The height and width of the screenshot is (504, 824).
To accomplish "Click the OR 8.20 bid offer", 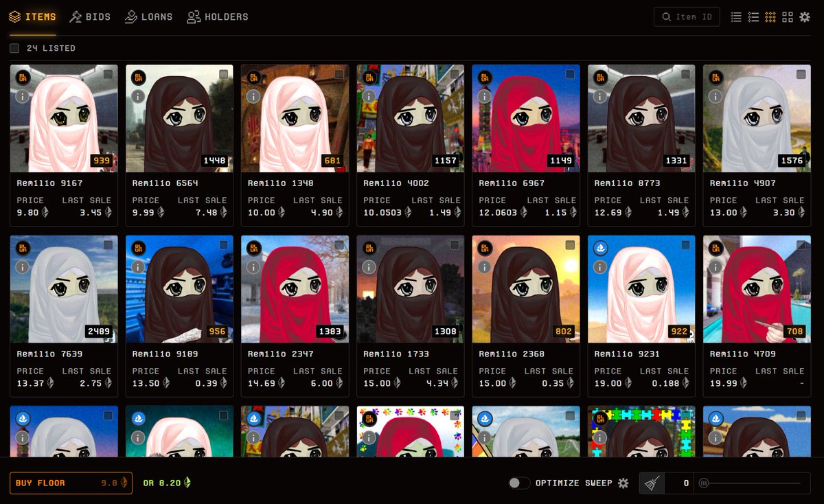I will point(167,483).
